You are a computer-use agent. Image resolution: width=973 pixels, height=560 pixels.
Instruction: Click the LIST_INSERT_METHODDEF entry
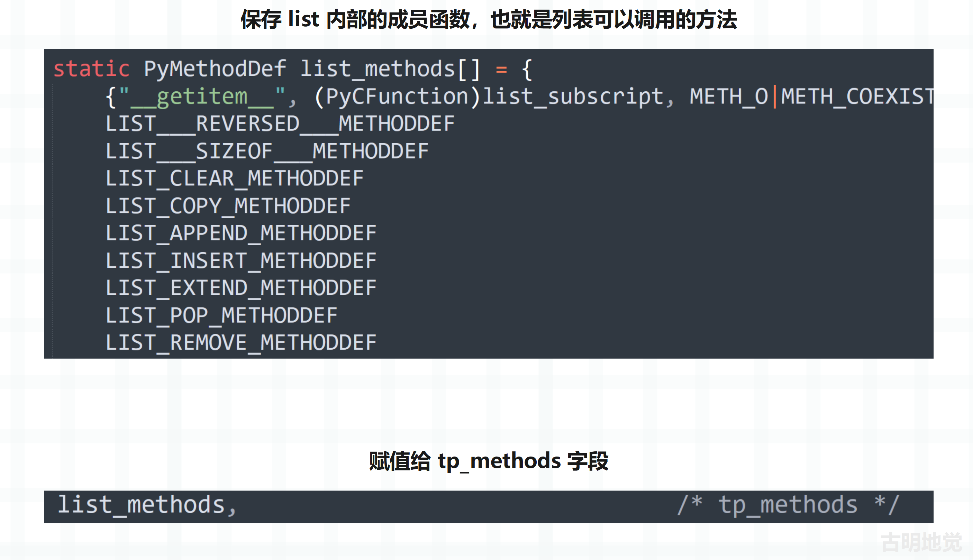pos(241,261)
